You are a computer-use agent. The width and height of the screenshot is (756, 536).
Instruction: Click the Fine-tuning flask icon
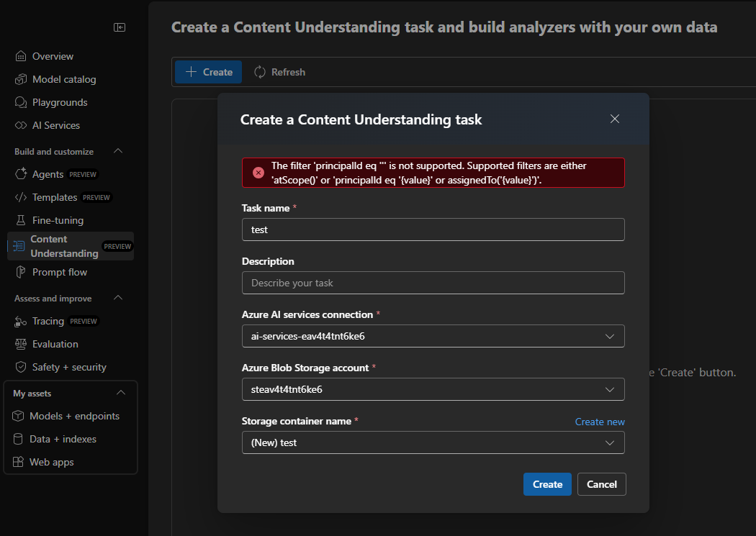pos(21,220)
